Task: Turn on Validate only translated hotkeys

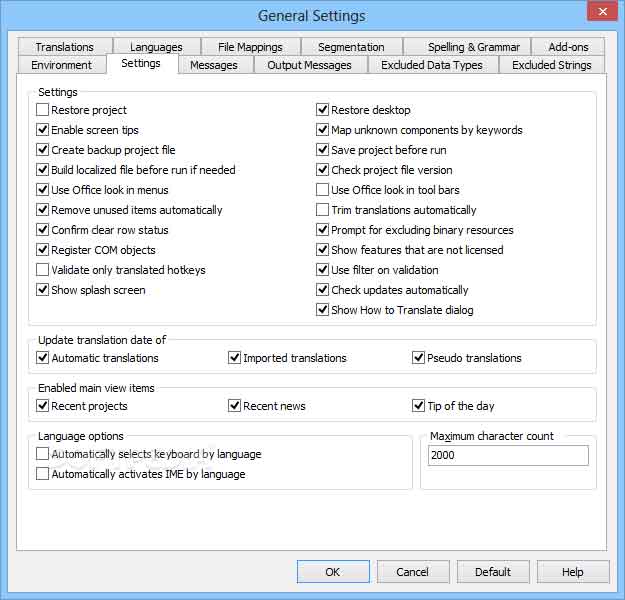Action: pyautogui.click(x=43, y=270)
